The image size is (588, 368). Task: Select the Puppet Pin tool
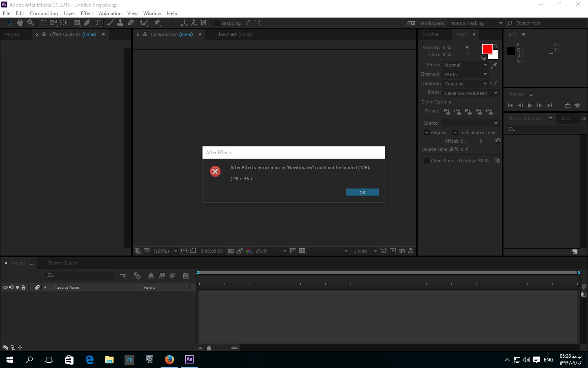(x=157, y=23)
